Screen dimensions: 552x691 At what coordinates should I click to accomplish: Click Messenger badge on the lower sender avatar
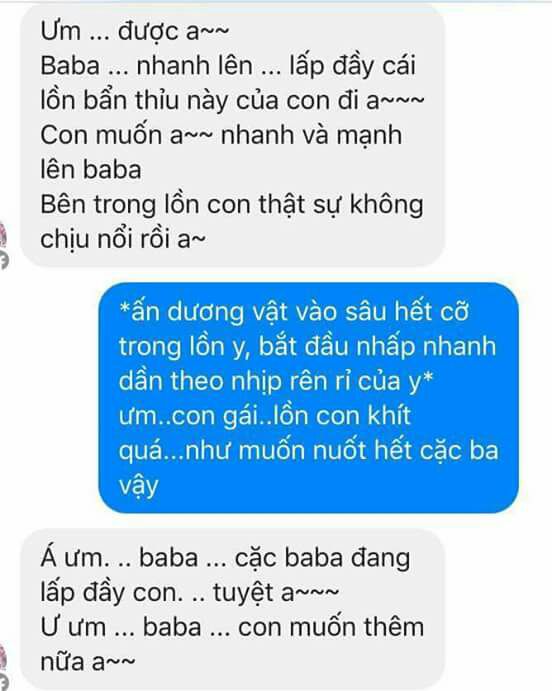tap(3, 682)
